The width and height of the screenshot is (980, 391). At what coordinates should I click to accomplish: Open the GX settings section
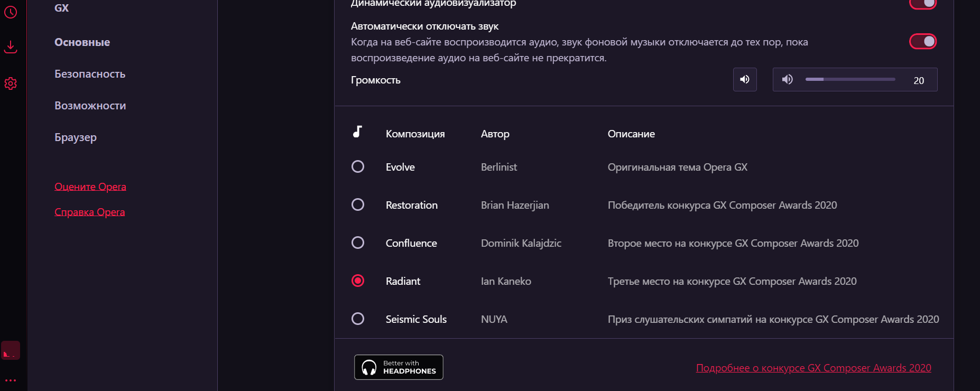62,8
